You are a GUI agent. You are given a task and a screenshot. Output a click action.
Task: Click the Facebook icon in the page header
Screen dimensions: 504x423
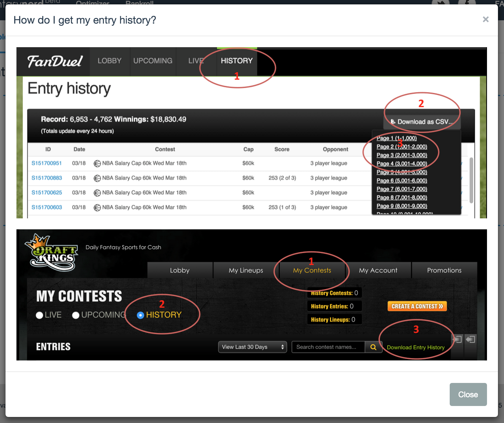click(x=467, y=3)
